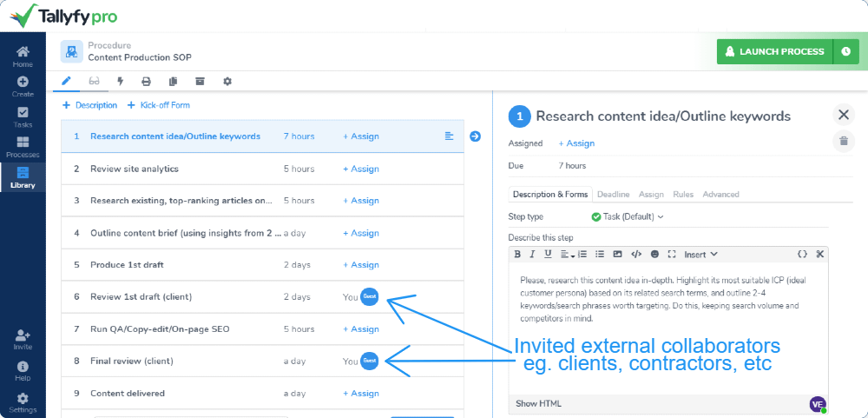This screenshot has width=868, height=418.
Task: Insert a numbered list
Action: (x=582, y=255)
